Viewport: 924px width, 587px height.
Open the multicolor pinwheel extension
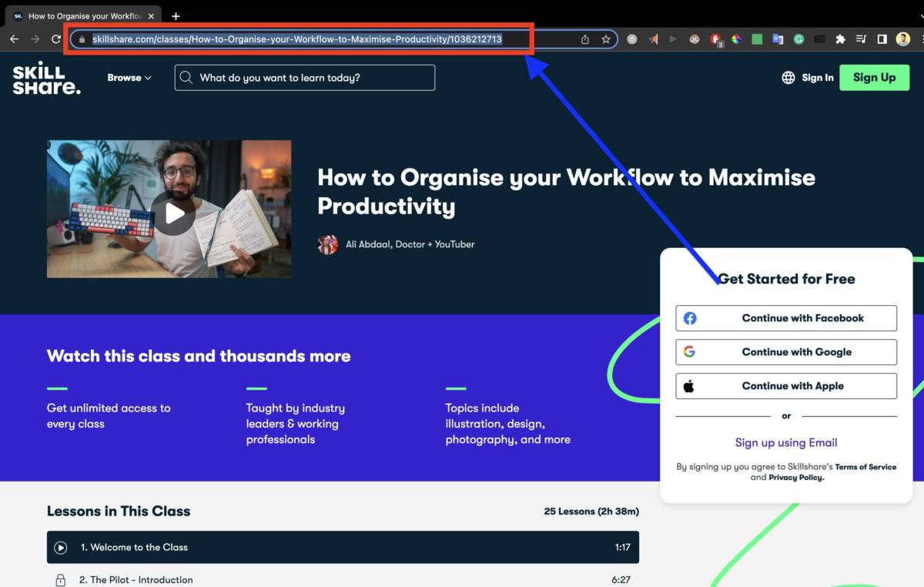[x=736, y=39]
